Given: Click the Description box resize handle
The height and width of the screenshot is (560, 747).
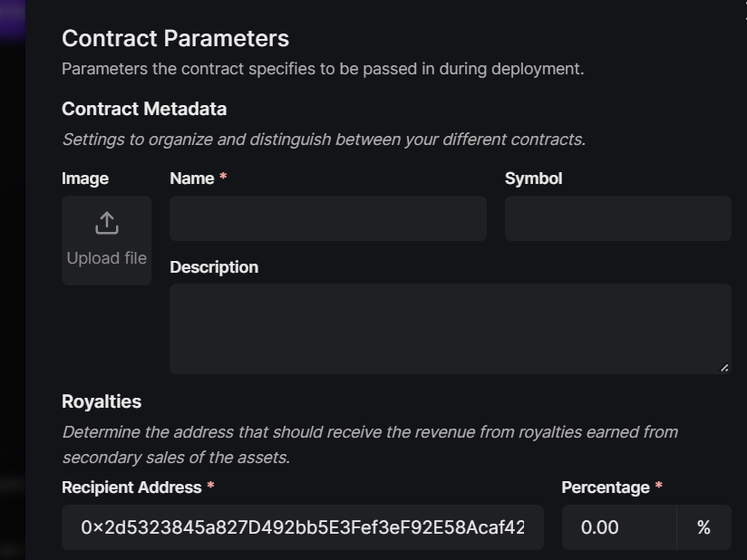Looking at the screenshot, I should point(724,368).
